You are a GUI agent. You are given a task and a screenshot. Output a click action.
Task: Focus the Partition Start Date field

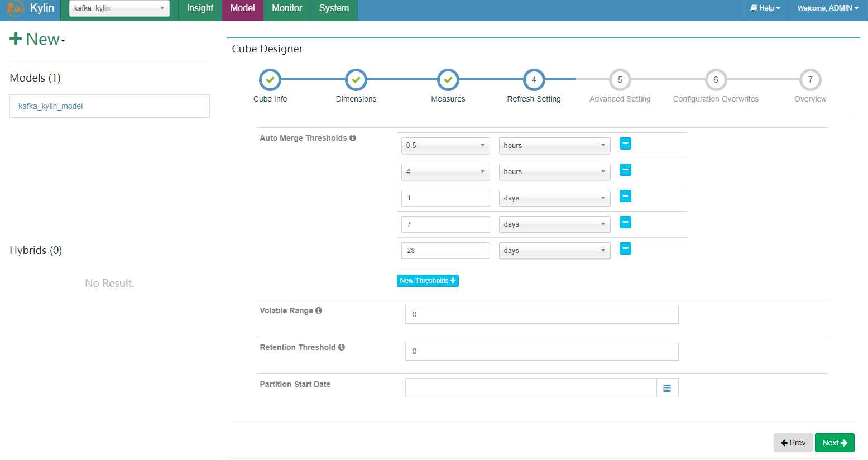point(531,388)
